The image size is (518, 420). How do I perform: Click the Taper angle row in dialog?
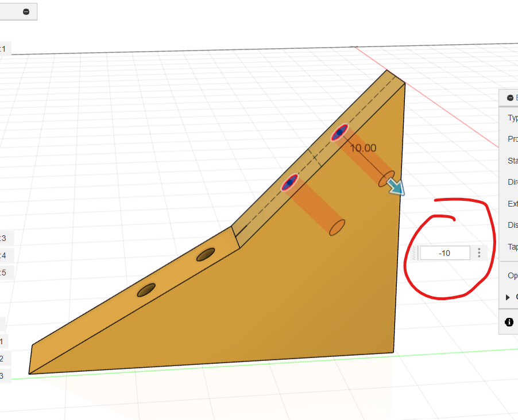click(512, 247)
